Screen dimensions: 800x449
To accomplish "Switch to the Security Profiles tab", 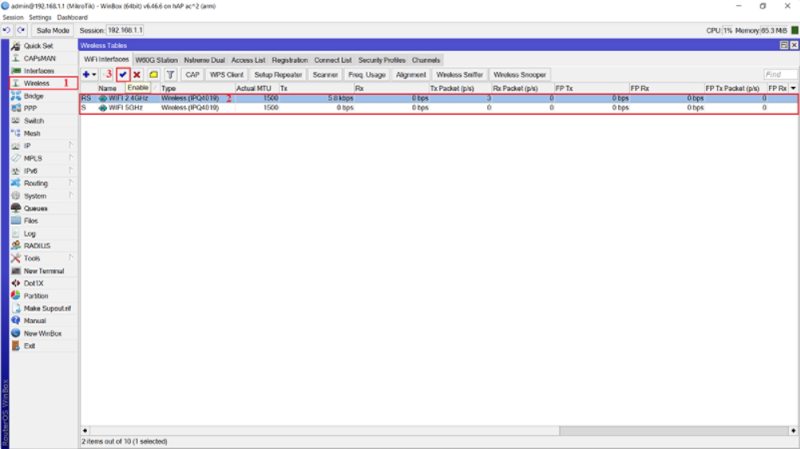I will (x=382, y=60).
